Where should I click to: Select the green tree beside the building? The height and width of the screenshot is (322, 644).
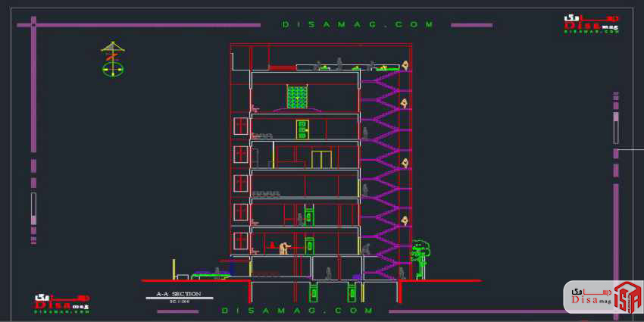click(419, 252)
